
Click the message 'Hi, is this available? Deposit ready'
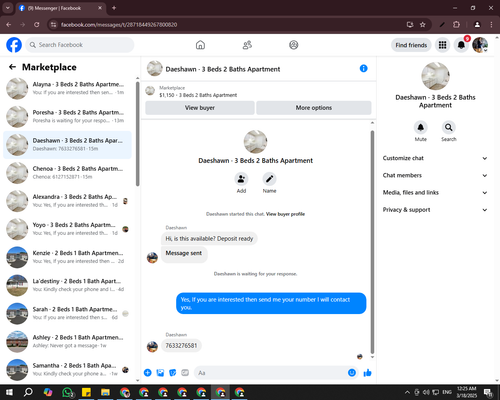pos(209,239)
